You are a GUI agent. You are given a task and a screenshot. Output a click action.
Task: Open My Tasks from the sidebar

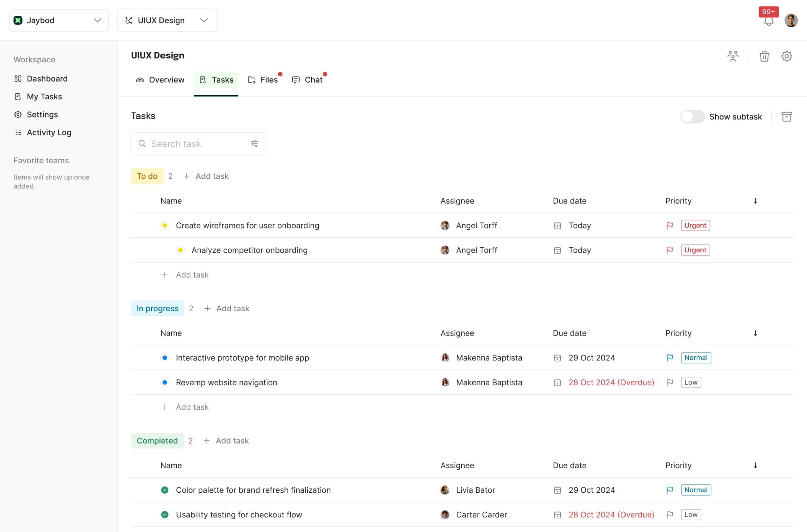44,96
